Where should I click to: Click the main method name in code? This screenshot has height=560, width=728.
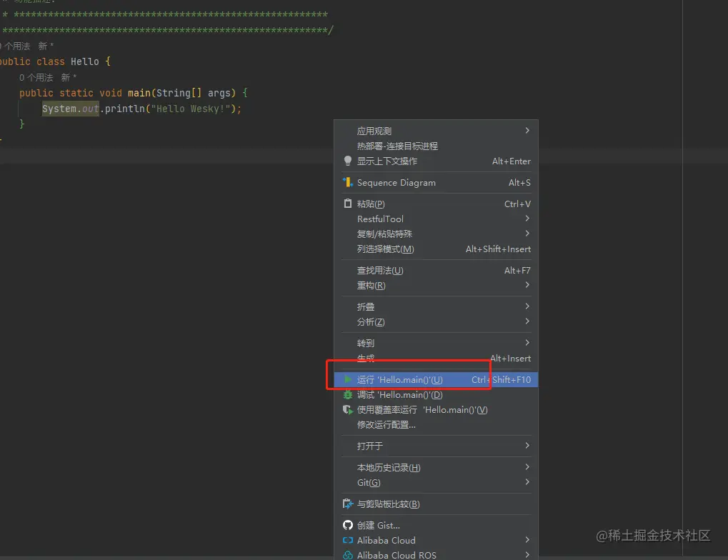(x=139, y=93)
